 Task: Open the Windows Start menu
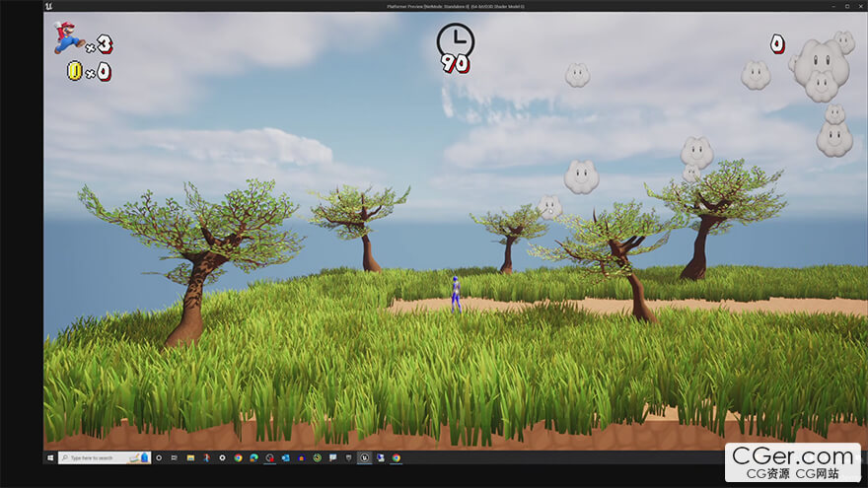50,458
